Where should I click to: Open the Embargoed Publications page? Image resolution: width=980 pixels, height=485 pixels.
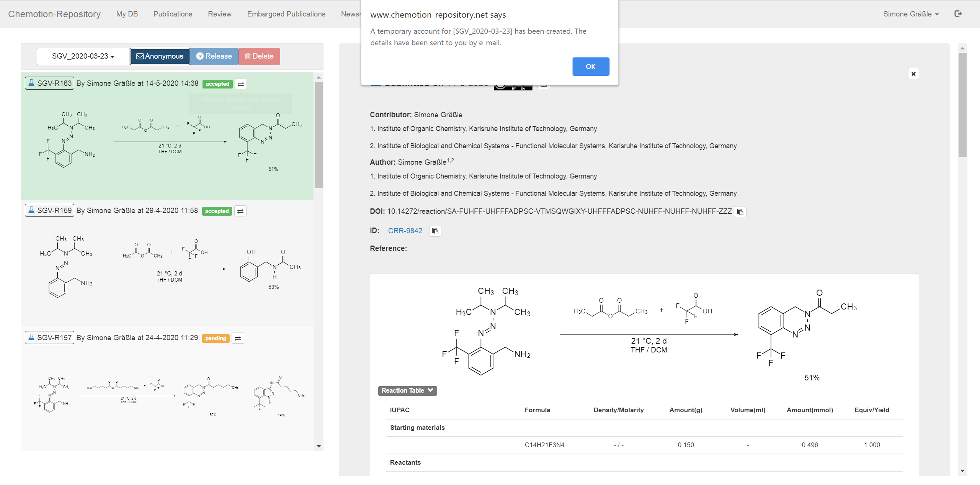click(286, 14)
